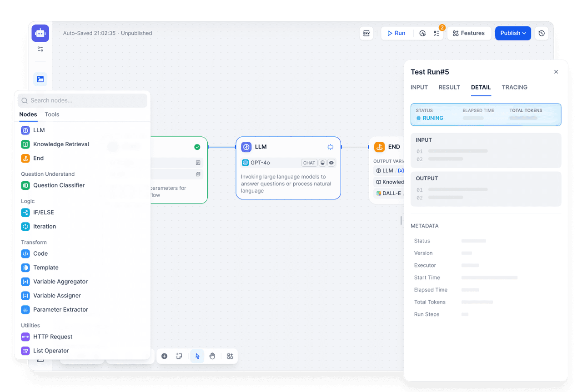This screenshot has height=392, width=582.
Task: Select the Nodes tab in node picker
Action: (x=28, y=114)
